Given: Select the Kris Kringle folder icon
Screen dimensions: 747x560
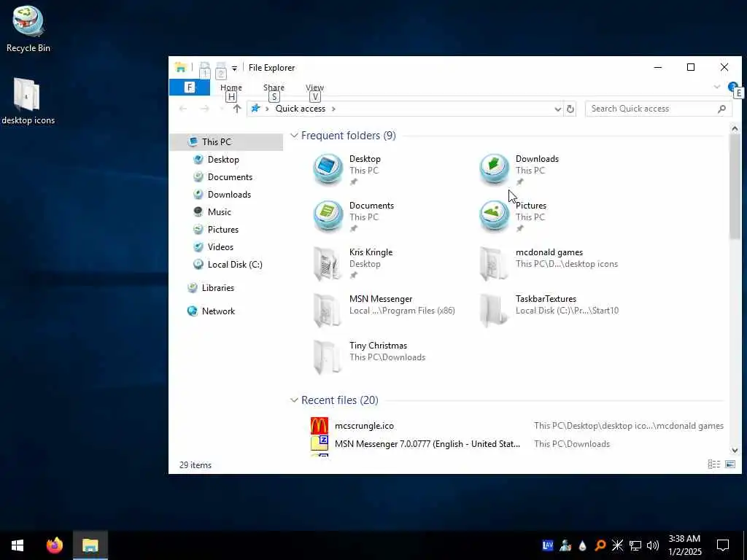Looking at the screenshot, I should tap(328, 262).
